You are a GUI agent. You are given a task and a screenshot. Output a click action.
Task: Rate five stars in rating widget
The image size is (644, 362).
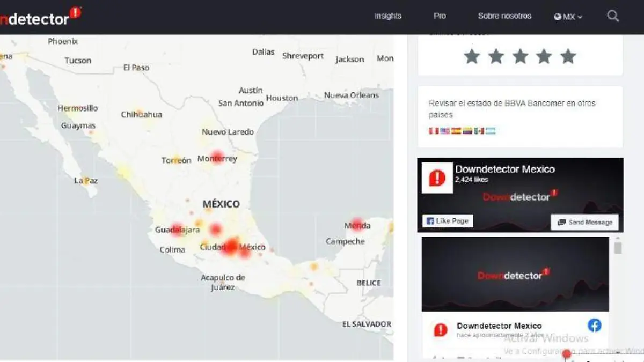point(568,56)
